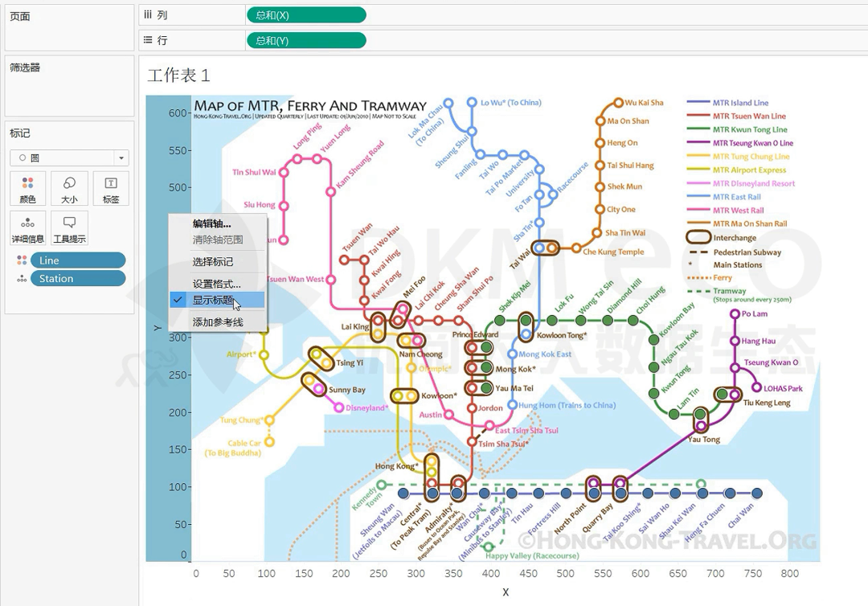Screen dimensions: 868x606
Task: Click the Chai Wan station mark
Action: coord(757,493)
